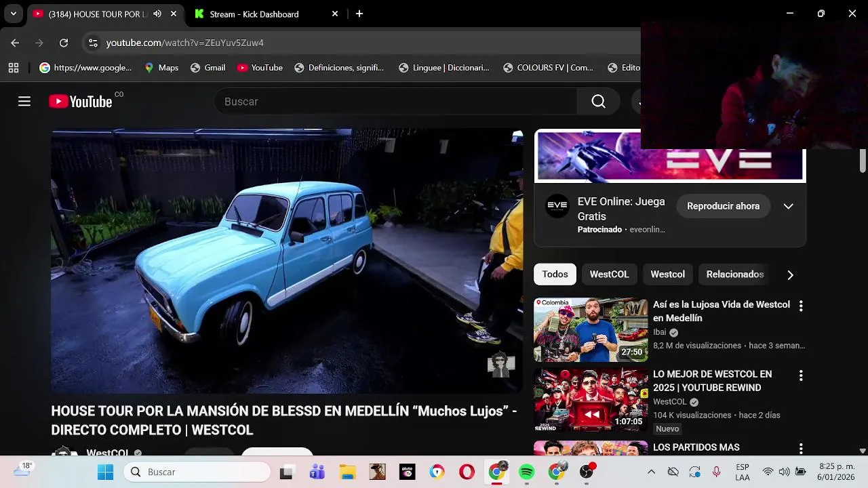Screen dimensions: 868x488
Task: Open Pluto TV from the taskbar
Action: click(407, 472)
